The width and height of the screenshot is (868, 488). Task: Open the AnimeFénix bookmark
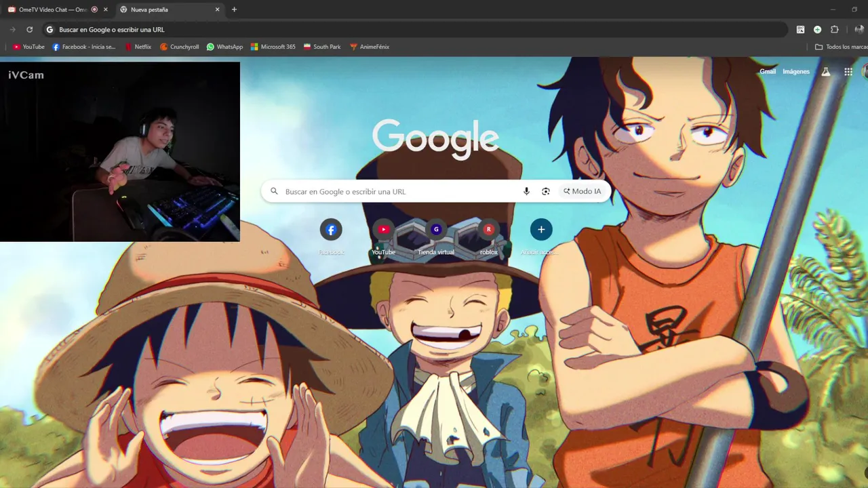[x=370, y=47]
